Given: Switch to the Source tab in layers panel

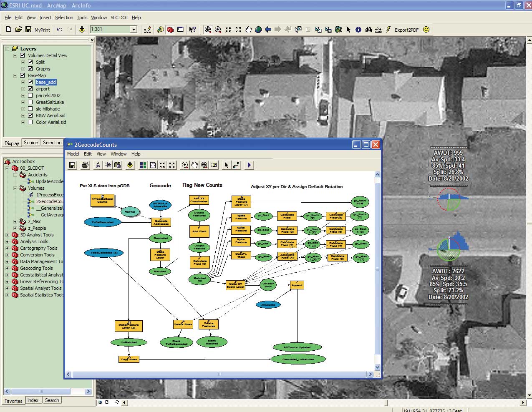Looking at the screenshot, I should (x=30, y=143).
